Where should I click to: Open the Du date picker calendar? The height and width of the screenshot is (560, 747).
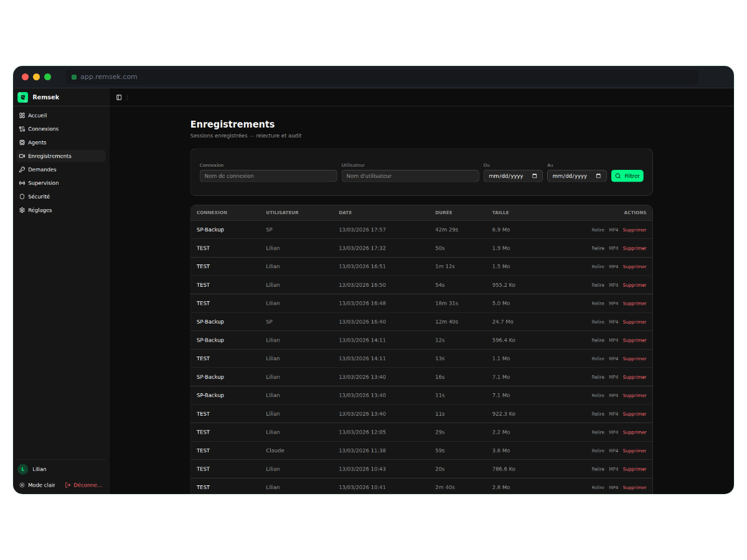(x=534, y=176)
